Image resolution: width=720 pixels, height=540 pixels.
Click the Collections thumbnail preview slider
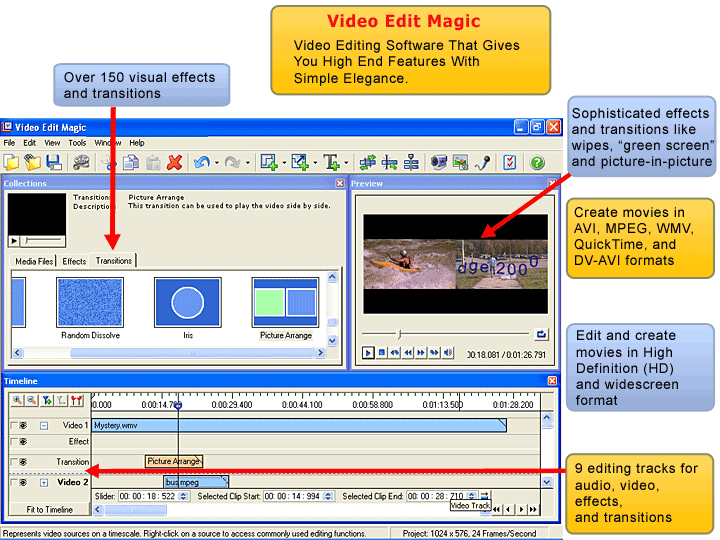coord(45,240)
